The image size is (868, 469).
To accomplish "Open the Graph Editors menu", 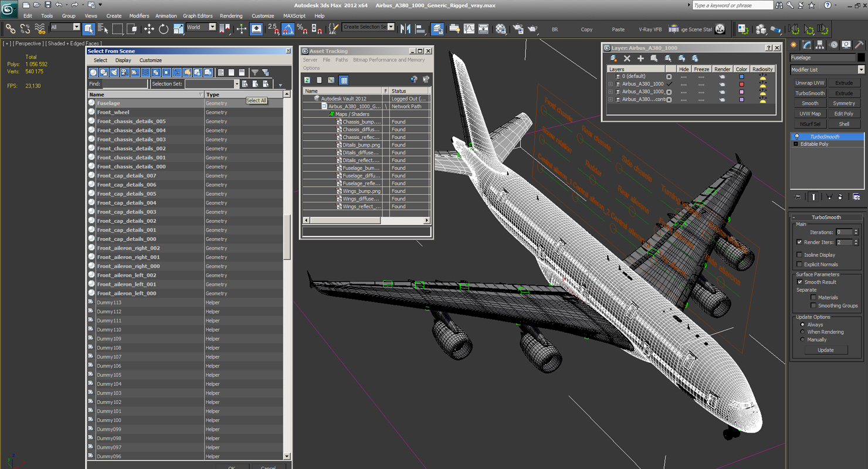I will pyautogui.click(x=198, y=16).
